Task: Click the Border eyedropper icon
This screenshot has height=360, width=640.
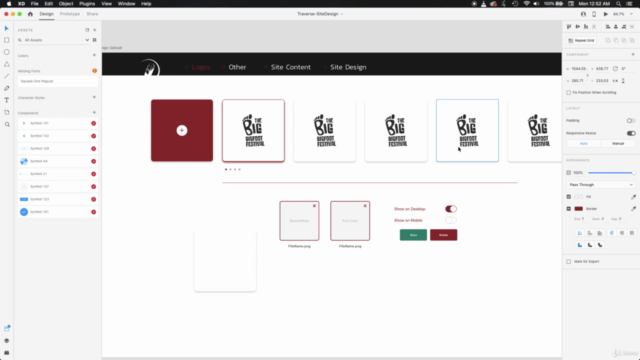Action: tap(633, 209)
